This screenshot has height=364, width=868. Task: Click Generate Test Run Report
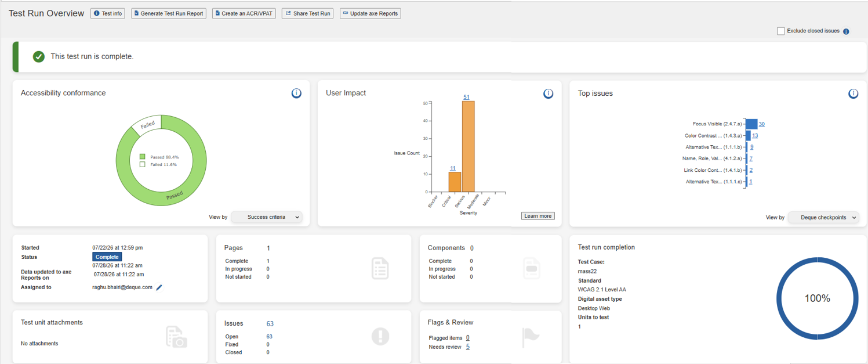(169, 13)
